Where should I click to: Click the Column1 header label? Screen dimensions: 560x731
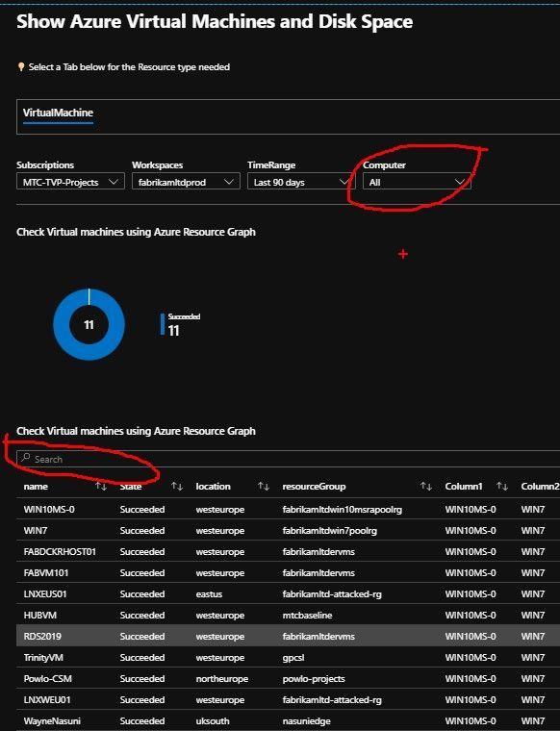(464, 487)
